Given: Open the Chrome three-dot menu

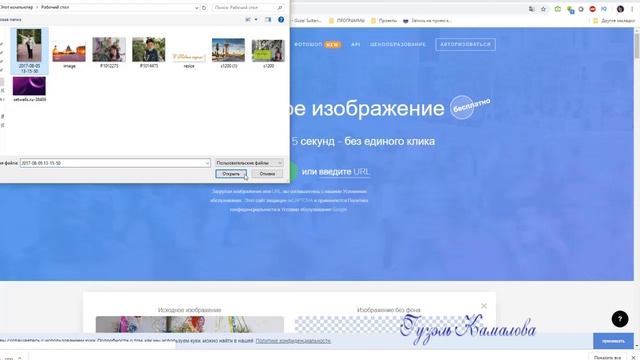Looking at the screenshot, I should point(632,9).
